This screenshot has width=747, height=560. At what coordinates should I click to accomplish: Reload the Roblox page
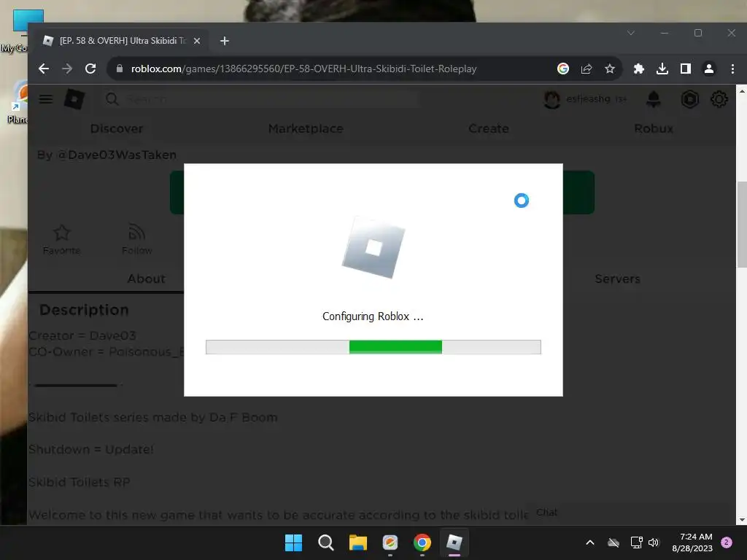coord(90,69)
